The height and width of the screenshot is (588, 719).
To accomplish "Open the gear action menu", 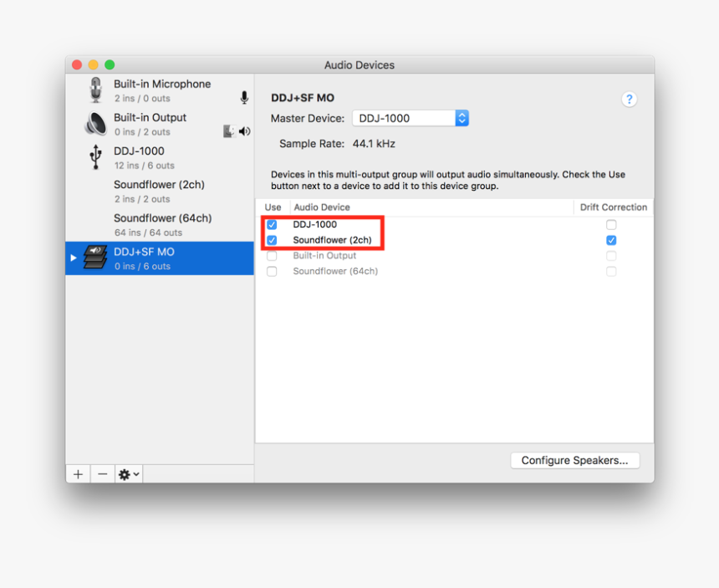I will pos(129,473).
